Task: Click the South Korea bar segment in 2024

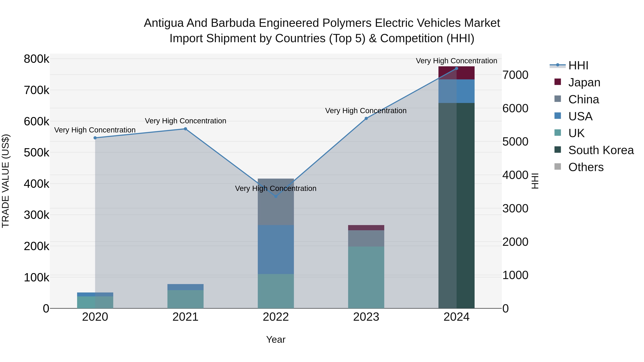Action: (x=457, y=206)
